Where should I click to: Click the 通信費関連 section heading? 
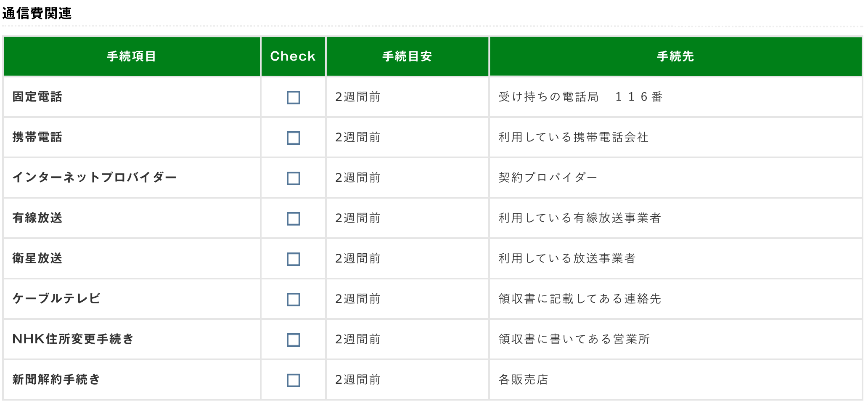(37, 13)
